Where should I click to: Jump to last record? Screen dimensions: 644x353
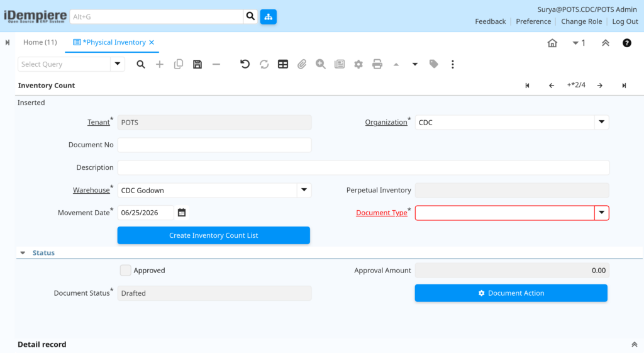624,86
